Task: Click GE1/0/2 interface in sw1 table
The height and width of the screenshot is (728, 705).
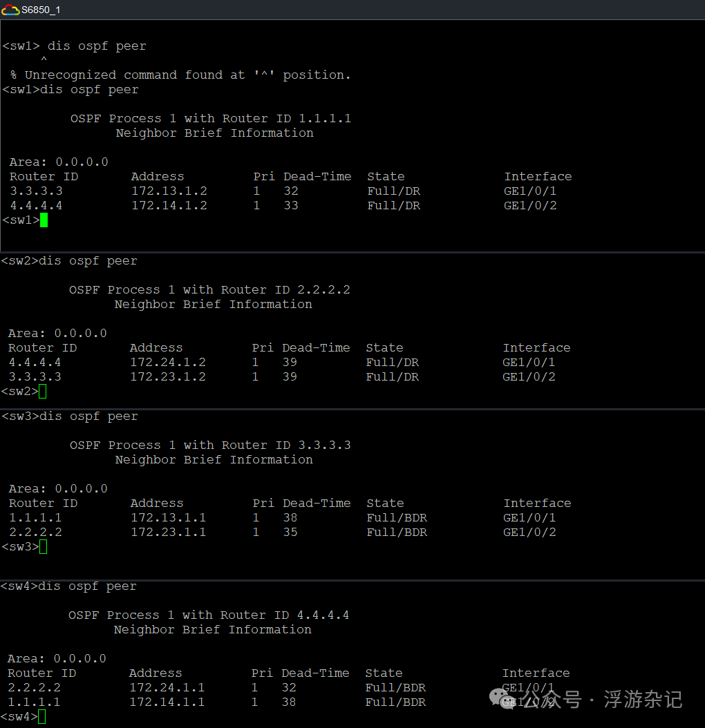Action: pyautogui.click(x=530, y=205)
